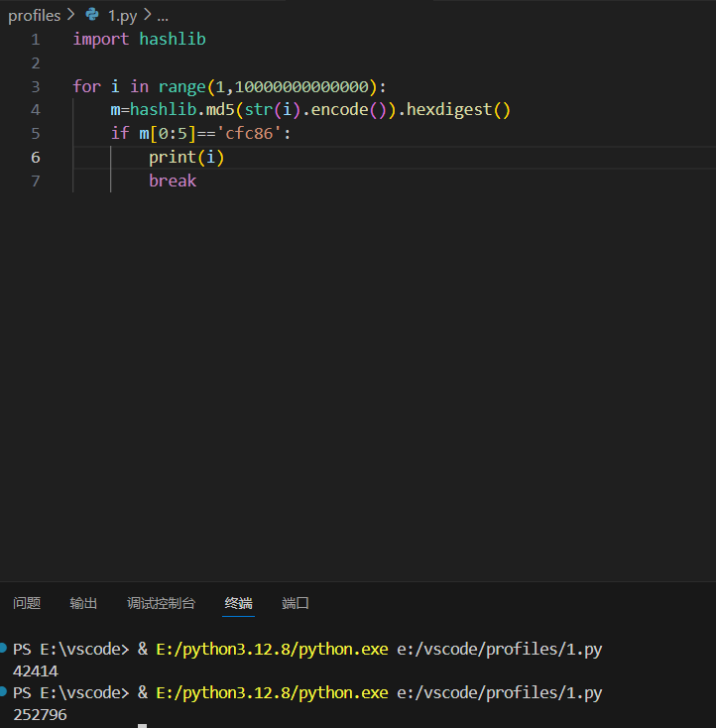716x728 pixels.
Task: Open the '1.py' breadcrumb file picker
Action: pos(122,16)
